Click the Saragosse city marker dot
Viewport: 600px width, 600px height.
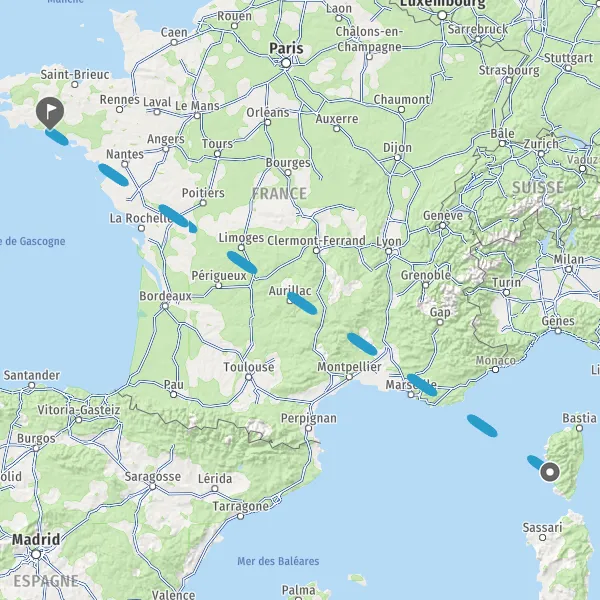point(153,487)
